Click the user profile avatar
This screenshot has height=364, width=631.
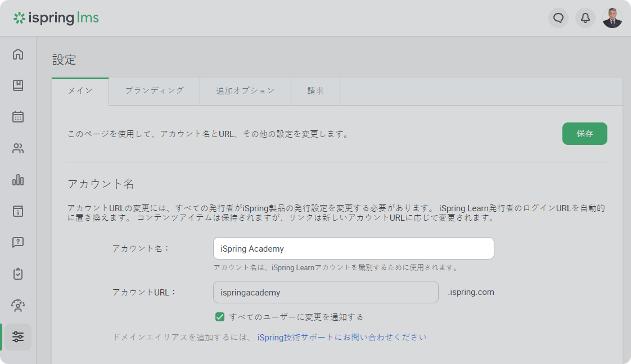click(x=612, y=18)
